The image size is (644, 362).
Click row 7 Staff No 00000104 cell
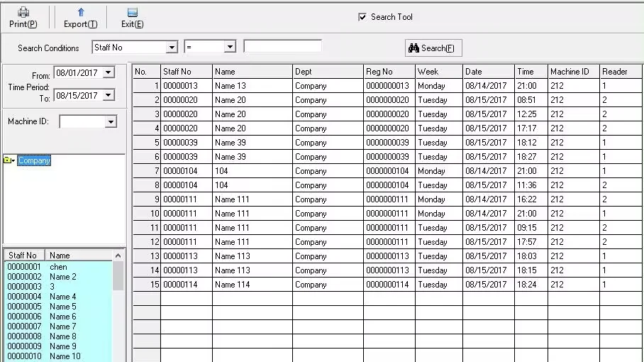(x=187, y=171)
